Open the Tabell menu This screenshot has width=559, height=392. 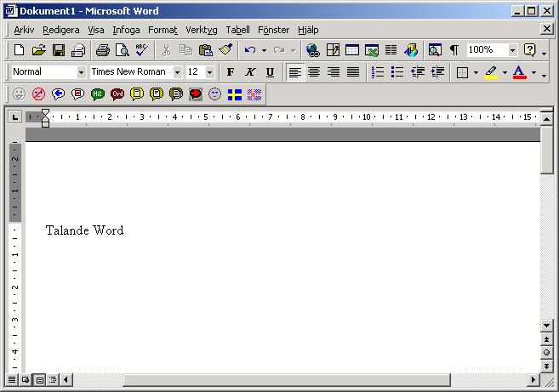pyautogui.click(x=237, y=30)
